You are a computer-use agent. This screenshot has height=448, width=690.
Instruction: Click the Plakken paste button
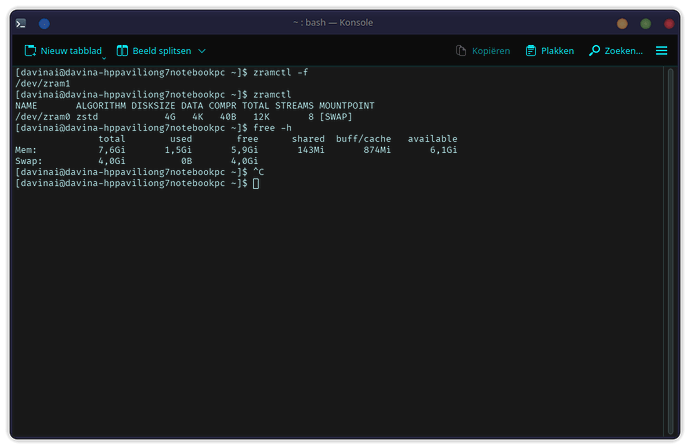[x=550, y=51]
